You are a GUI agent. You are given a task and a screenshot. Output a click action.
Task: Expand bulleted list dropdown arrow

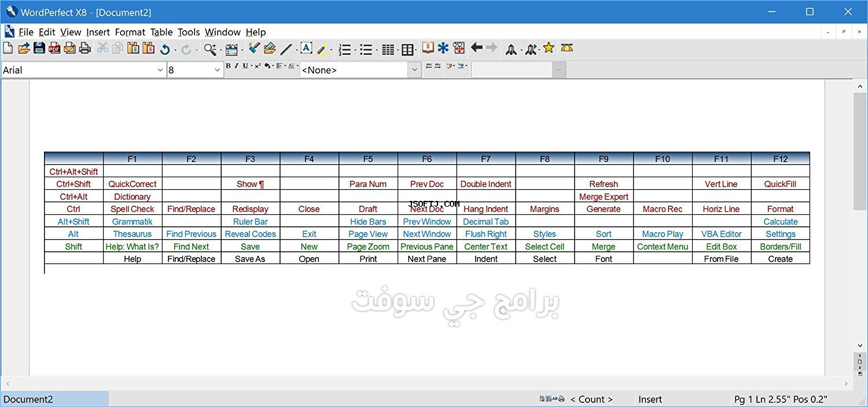[376, 50]
